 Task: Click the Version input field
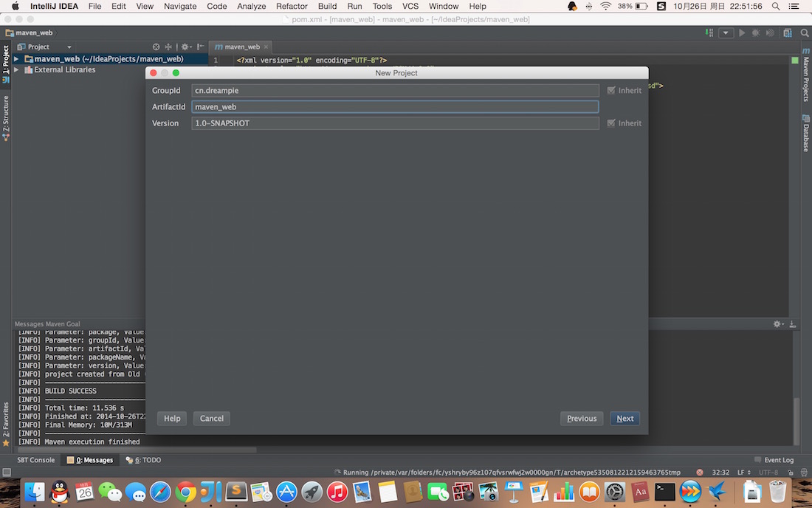(x=395, y=123)
